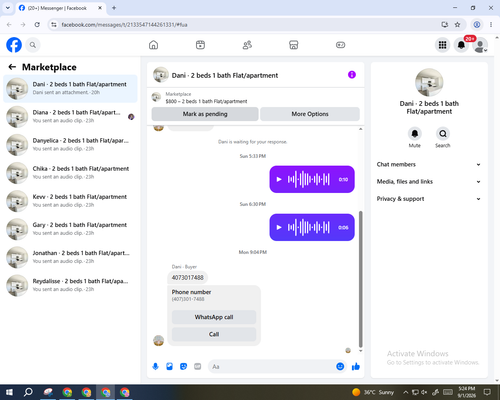
Task: Open the Facebook search magnifier
Action: pos(33,45)
